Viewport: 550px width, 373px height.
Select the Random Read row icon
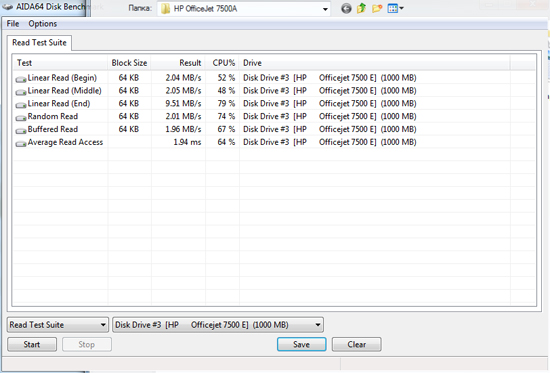[21, 118]
